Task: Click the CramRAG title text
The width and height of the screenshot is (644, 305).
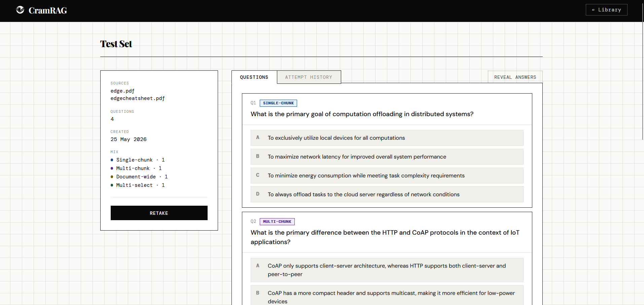Action: click(x=48, y=10)
